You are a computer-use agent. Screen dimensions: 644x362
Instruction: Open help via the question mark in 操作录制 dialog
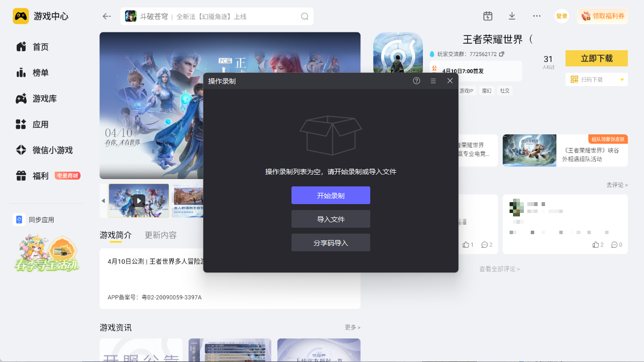coord(417,80)
